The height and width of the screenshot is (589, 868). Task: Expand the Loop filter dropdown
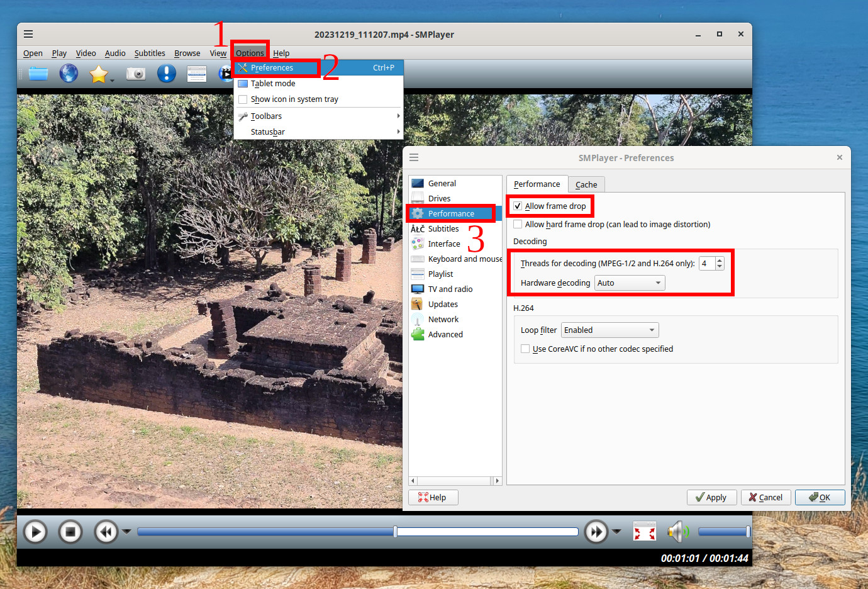pyautogui.click(x=609, y=330)
